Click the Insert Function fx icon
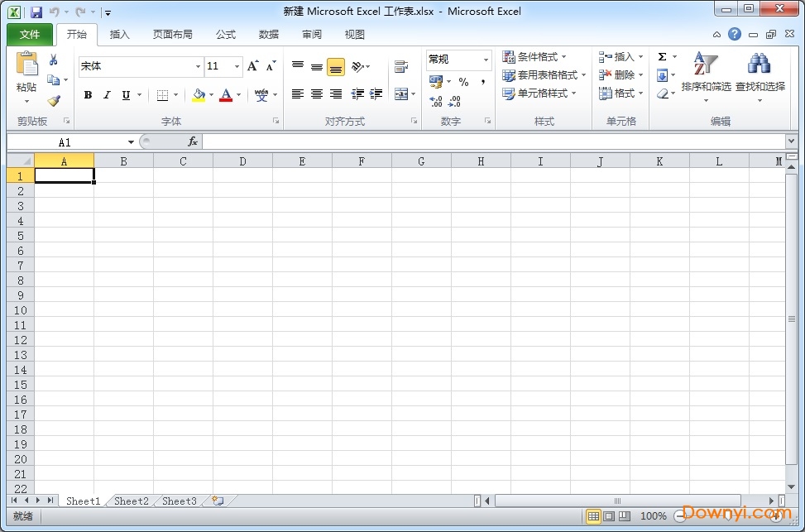This screenshot has width=805, height=532. click(x=193, y=141)
